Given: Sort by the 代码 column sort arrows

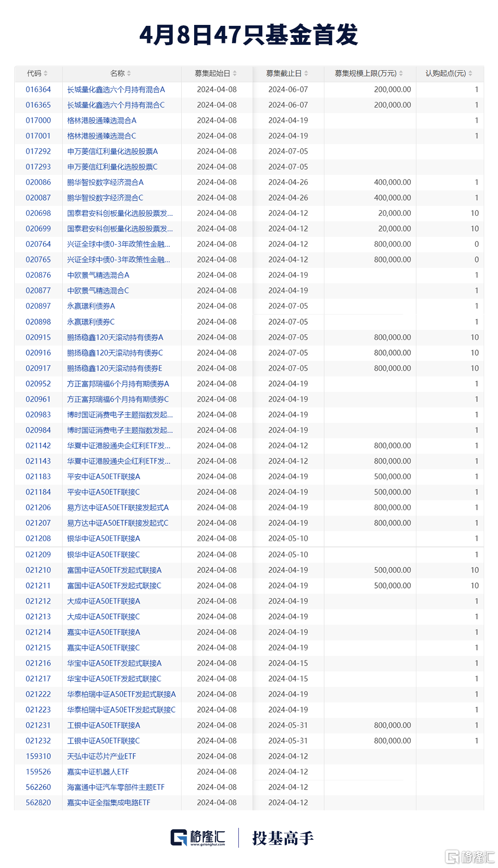Looking at the screenshot, I should coord(46,73).
